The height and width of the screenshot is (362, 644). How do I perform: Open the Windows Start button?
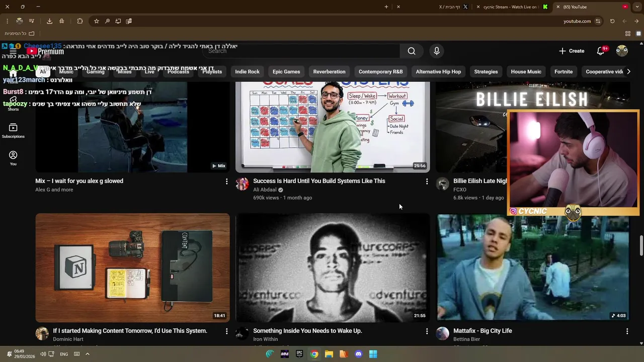click(x=373, y=354)
